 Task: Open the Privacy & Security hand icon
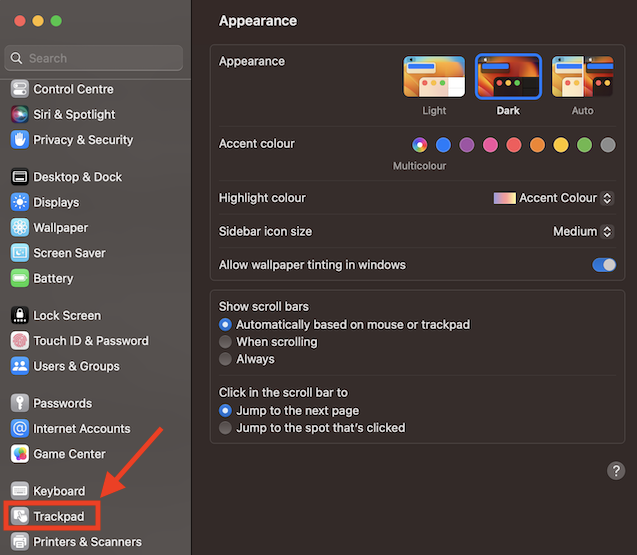20,140
